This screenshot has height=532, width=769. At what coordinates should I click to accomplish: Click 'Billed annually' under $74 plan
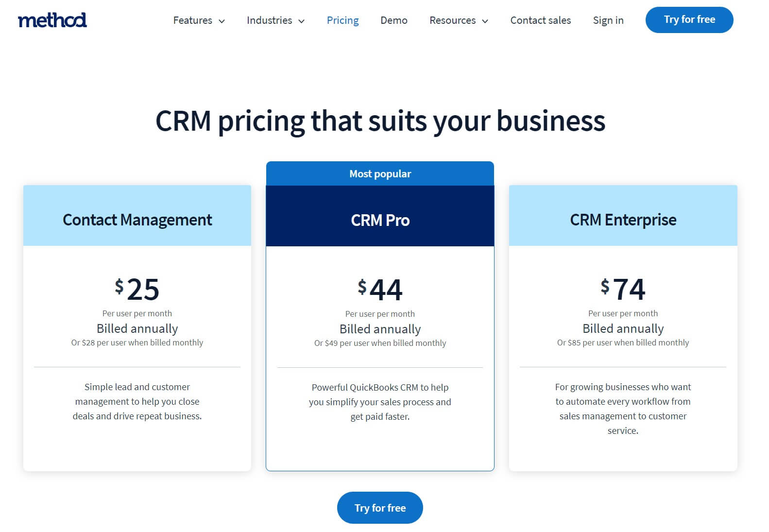pyautogui.click(x=623, y=328)
